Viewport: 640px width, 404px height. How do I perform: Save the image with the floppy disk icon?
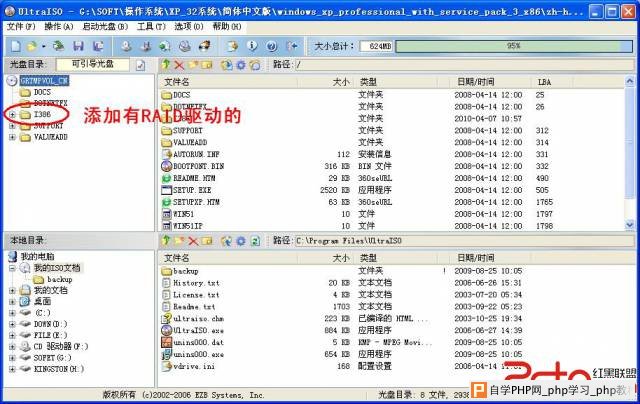78,46
